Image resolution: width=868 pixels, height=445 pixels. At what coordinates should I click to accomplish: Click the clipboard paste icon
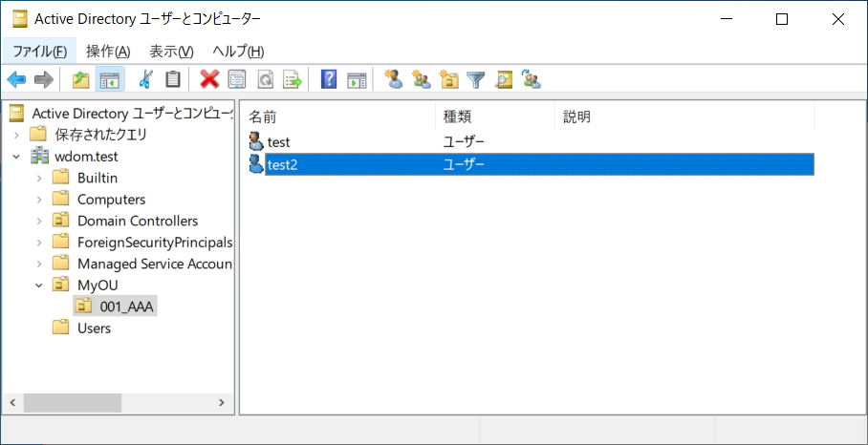click(173, 79)
